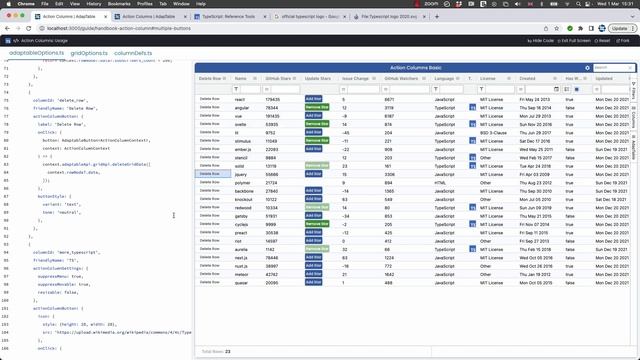Open the Issue Change column menu icon

click(374, 78)
